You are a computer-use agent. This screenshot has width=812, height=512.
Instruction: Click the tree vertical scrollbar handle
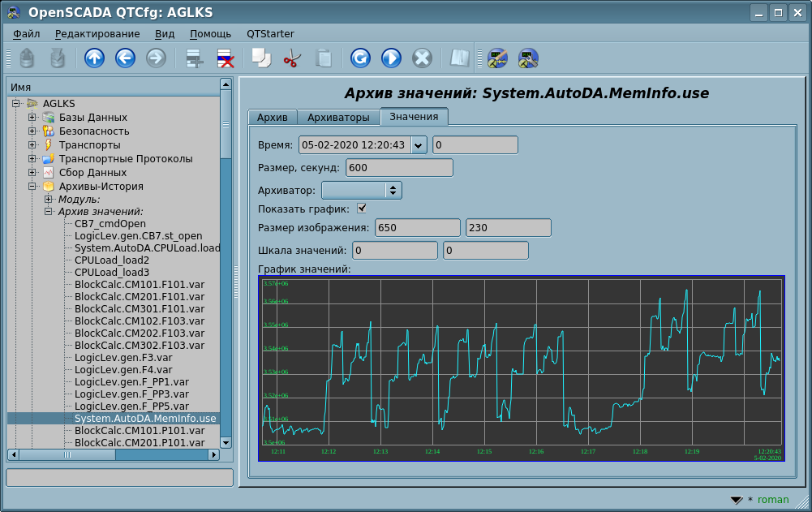click(x=226, y=124)
